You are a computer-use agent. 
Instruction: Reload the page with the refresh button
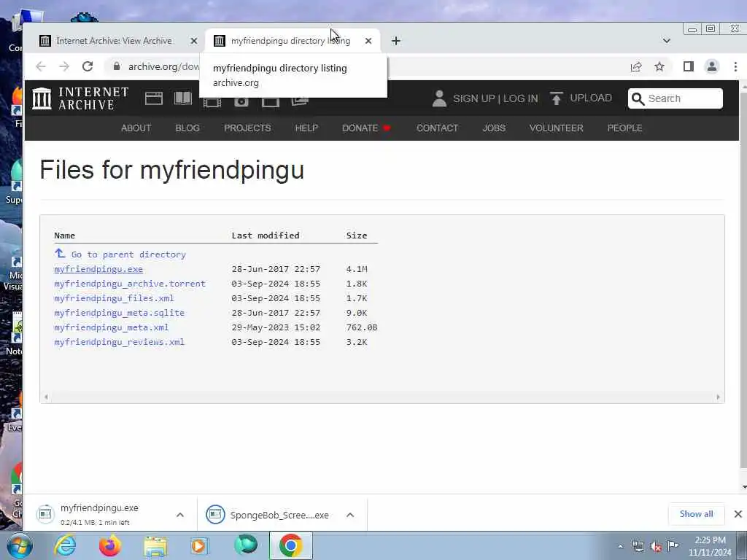coord(88,66)
